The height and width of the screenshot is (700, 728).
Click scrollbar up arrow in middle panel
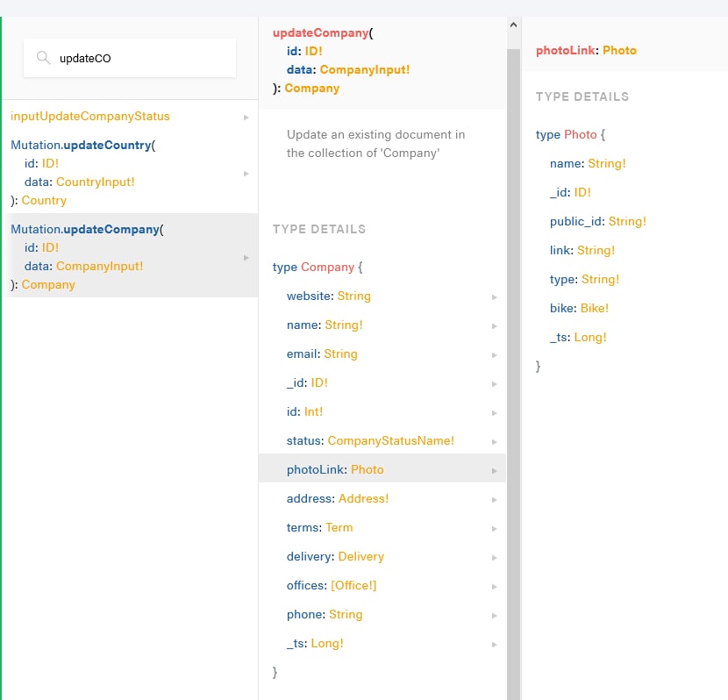click(513, 25)
